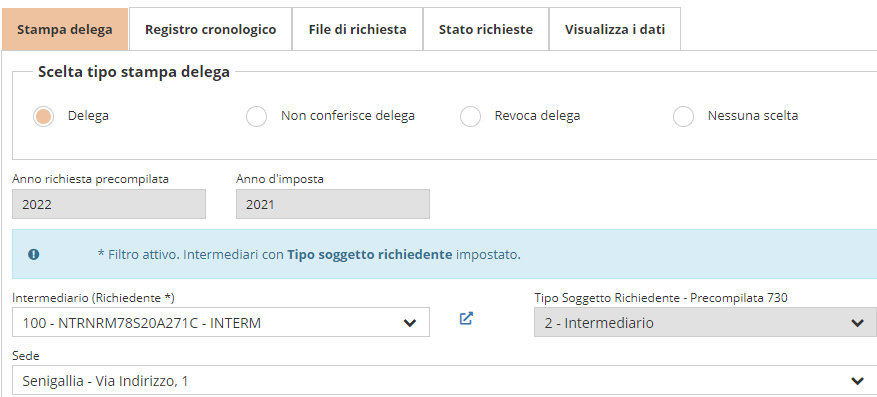Open the Visualizza i dati tab
This screenshot has width=877, height=397.
[x=615, y=29]
